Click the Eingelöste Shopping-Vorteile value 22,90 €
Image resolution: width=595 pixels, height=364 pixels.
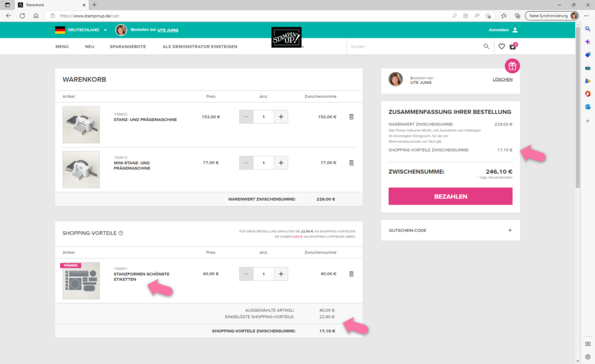(x=327, y=316)
